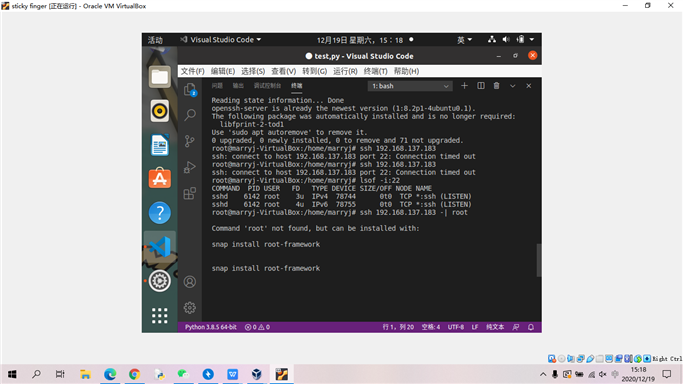The width and height of the screenshot is (683, 384).
Task: Open Help icon in Ubuntu dock
Action: [160, 212]
